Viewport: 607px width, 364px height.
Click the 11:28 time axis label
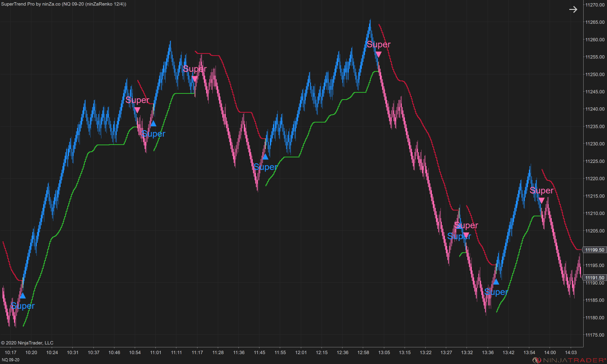218,352
